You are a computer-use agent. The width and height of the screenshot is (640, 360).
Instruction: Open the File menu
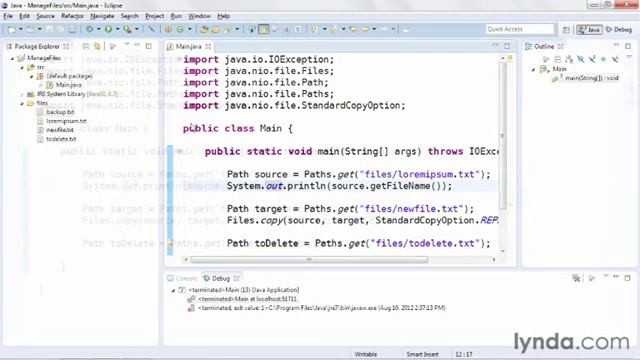coord(8,16)
